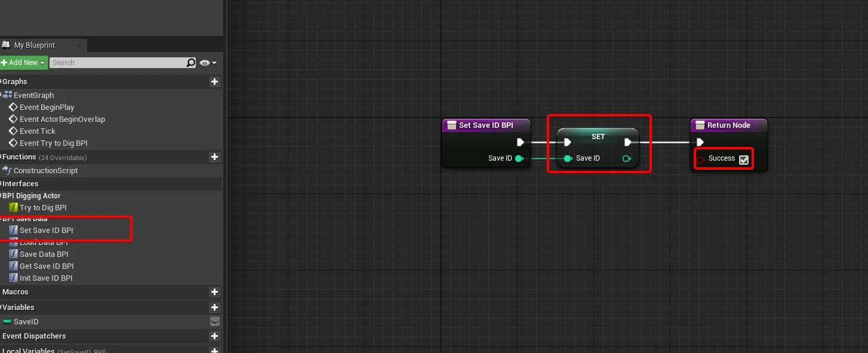868x353 pixels.
Task: Toggle SaveID variable visibility eye icon
Action: point(215,321)
